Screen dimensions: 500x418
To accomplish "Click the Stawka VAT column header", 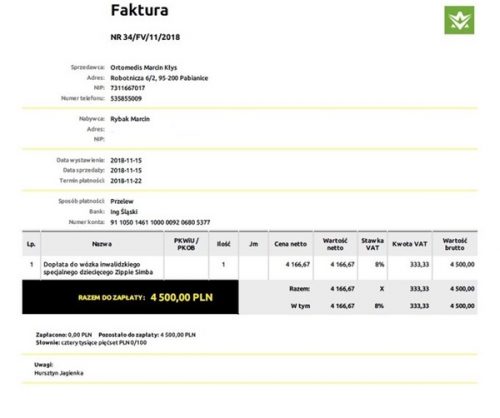I will (372, 244).
